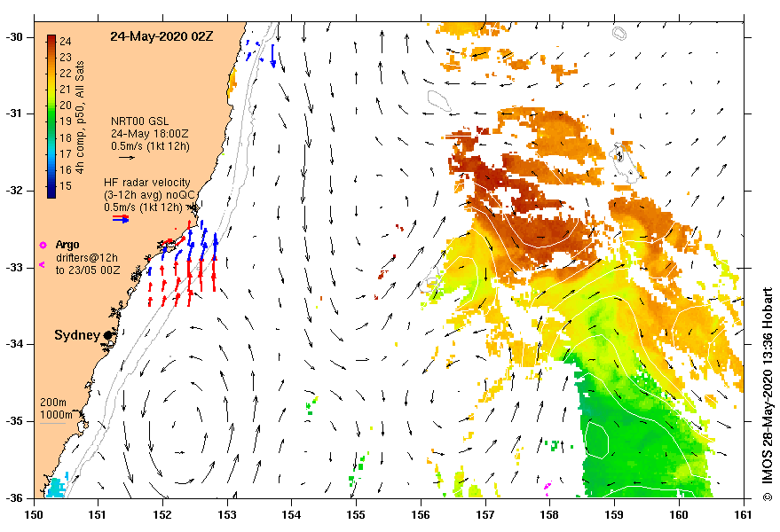Image resolution: width=780 pixels, height=532 pixels.
Task: Click the black reference arrow under NRT00 GSL
Action: tap(127, 158)
